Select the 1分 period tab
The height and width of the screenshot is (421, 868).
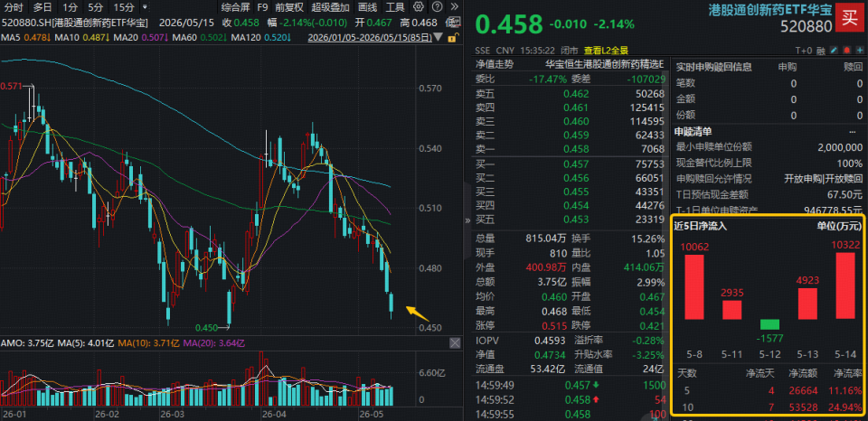pos(70,7)
